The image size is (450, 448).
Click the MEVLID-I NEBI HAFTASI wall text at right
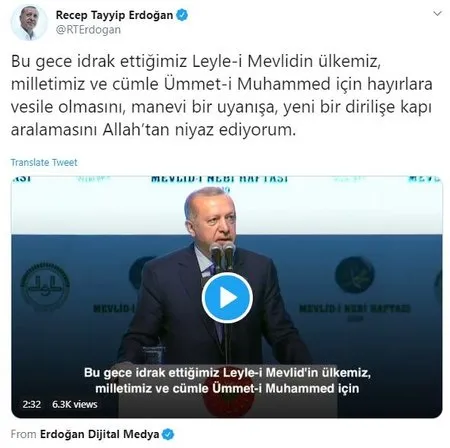[x=355, y=308]
